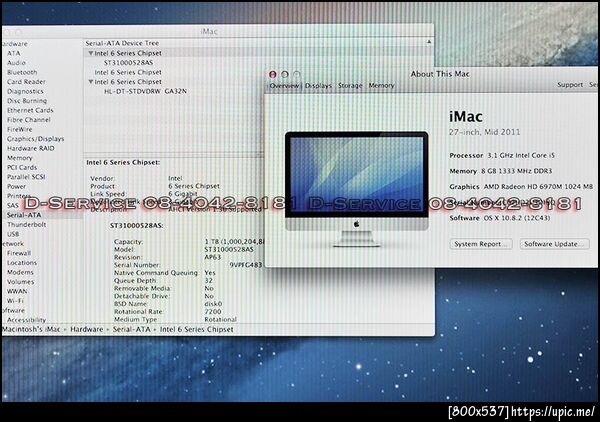The width and height of the screenshot is (600, 422).
Task: Select Diagnostics in sidebar
Action: tap(25, 91)
